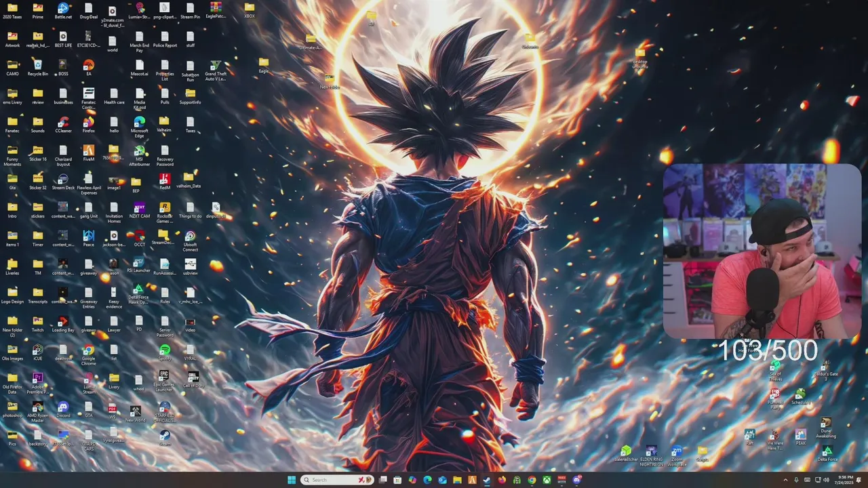Open ELDEN RING NIGHTREIGN shortcut

pyautogui.click(x=651, y=455)
